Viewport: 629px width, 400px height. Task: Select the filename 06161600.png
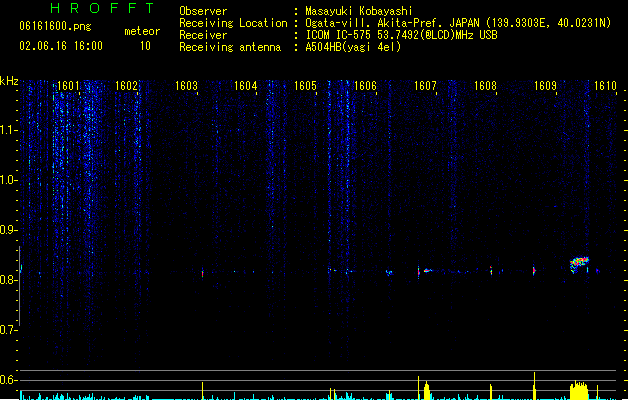click(55, 26)
